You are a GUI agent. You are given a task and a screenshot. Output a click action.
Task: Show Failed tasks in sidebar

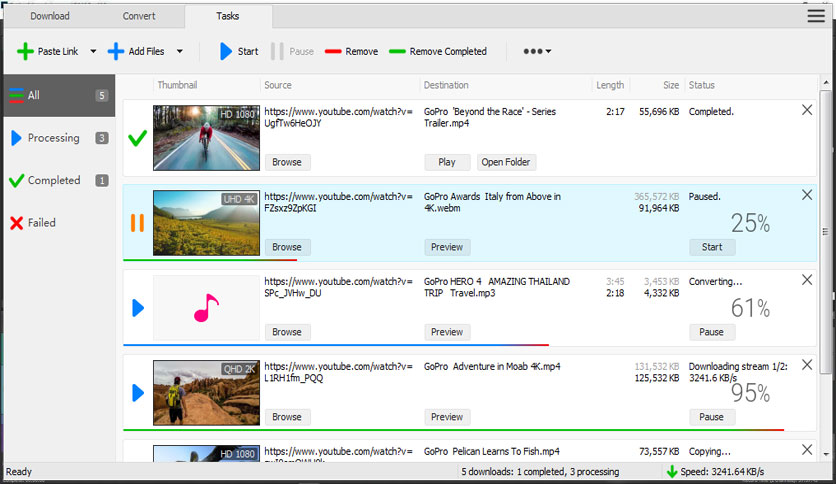[x=41, y=223]
